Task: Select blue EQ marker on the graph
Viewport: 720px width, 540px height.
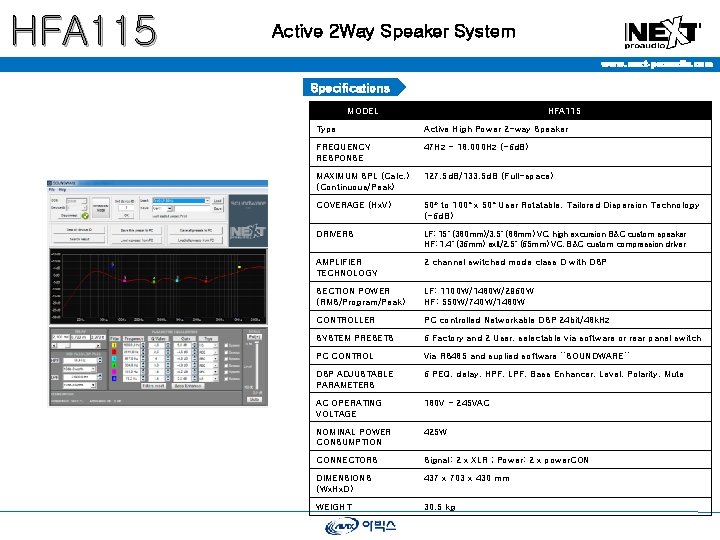Action: (x=112, y=265)
